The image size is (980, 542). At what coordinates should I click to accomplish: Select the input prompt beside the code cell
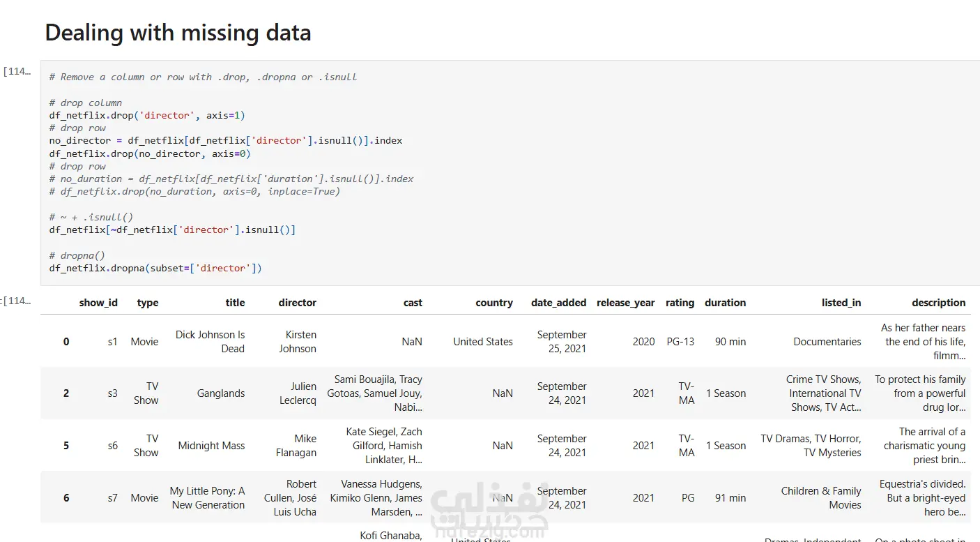17,70
